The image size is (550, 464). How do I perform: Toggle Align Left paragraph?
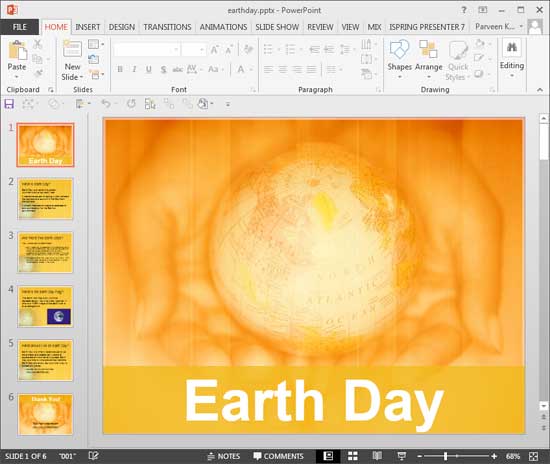[269, 69]
